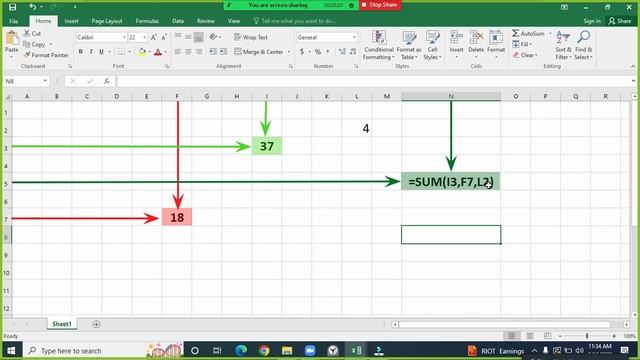Viewport: 640px width, 360px height.
Task: Open the font size 22 dropdown
Action: click(144, 38)
